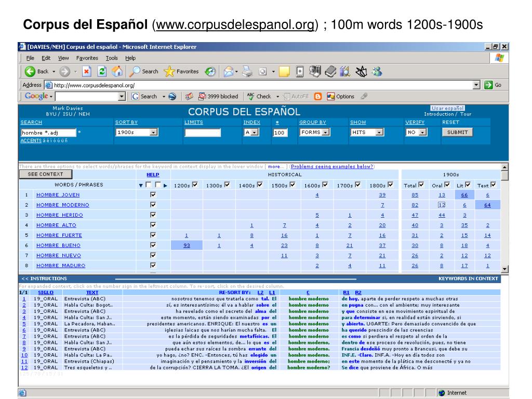Open the Google logo menu arrow

click(51, 97)
